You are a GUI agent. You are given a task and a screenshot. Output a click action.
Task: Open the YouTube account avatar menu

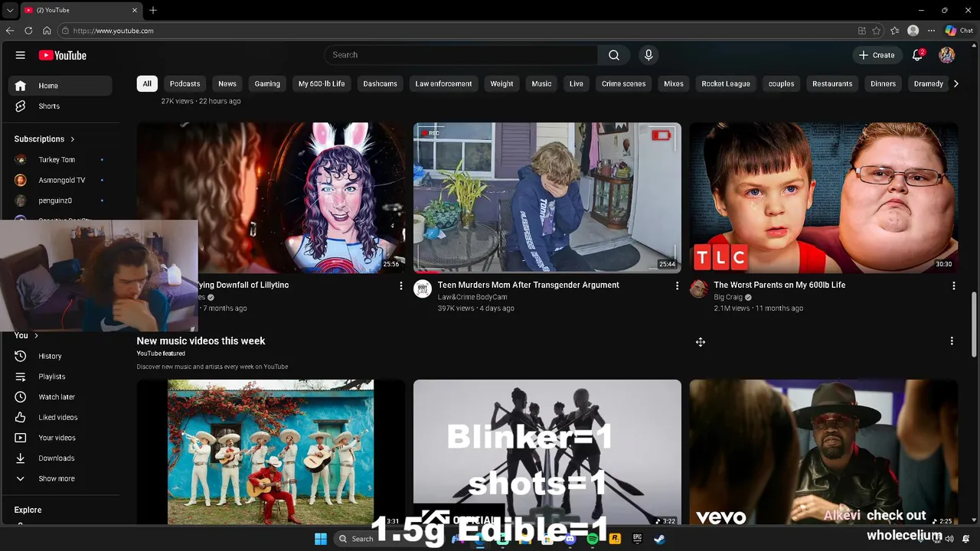coord(947,55)
